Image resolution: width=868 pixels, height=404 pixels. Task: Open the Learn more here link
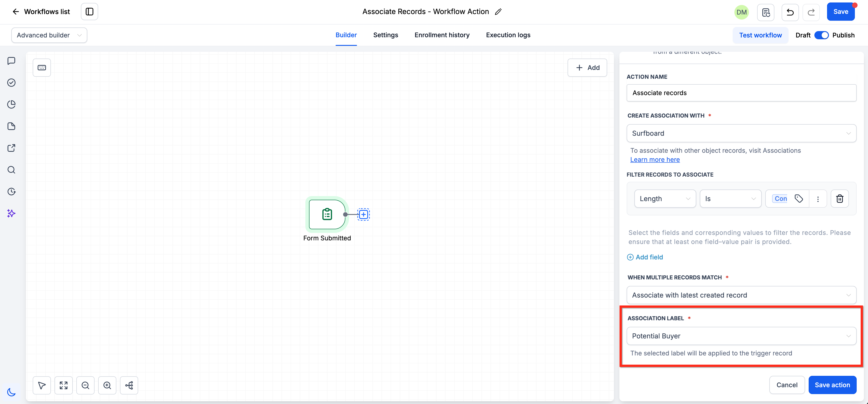click(x=655, y=160)
